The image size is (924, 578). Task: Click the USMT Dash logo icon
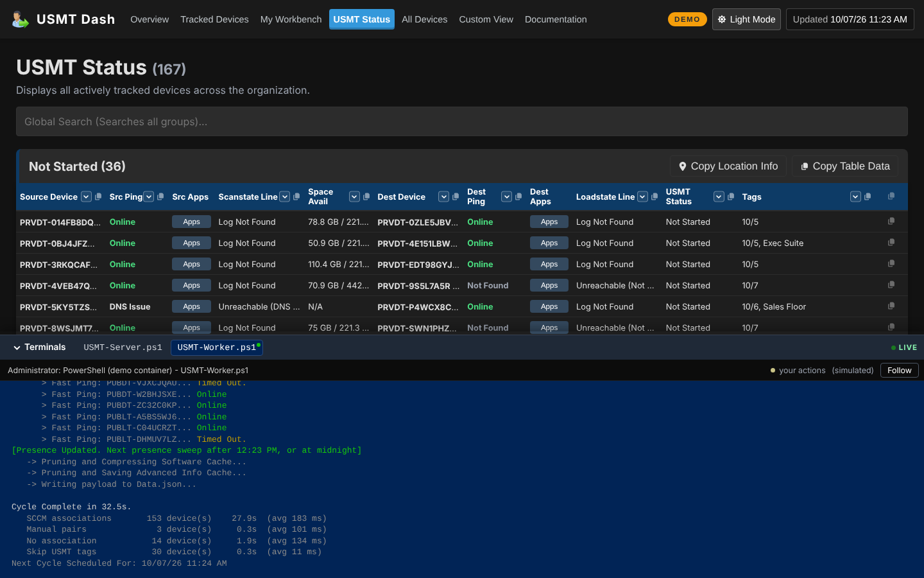(x=21, y=19)
